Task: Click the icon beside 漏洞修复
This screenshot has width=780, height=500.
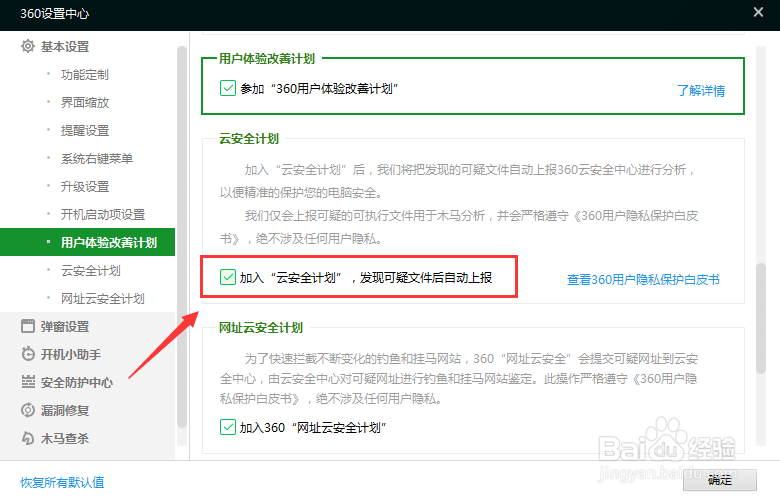Action: pyautogui.click(x=28, y=410)
